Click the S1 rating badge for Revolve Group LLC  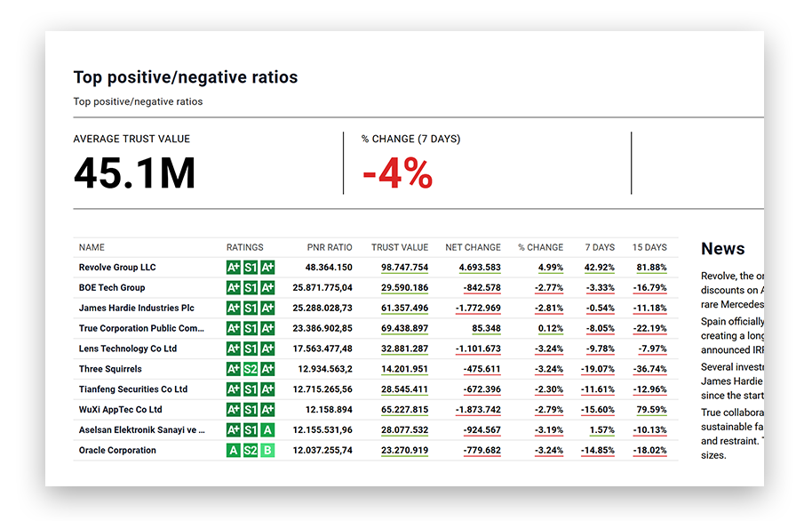pyautogui.click(x=251, y=268)
